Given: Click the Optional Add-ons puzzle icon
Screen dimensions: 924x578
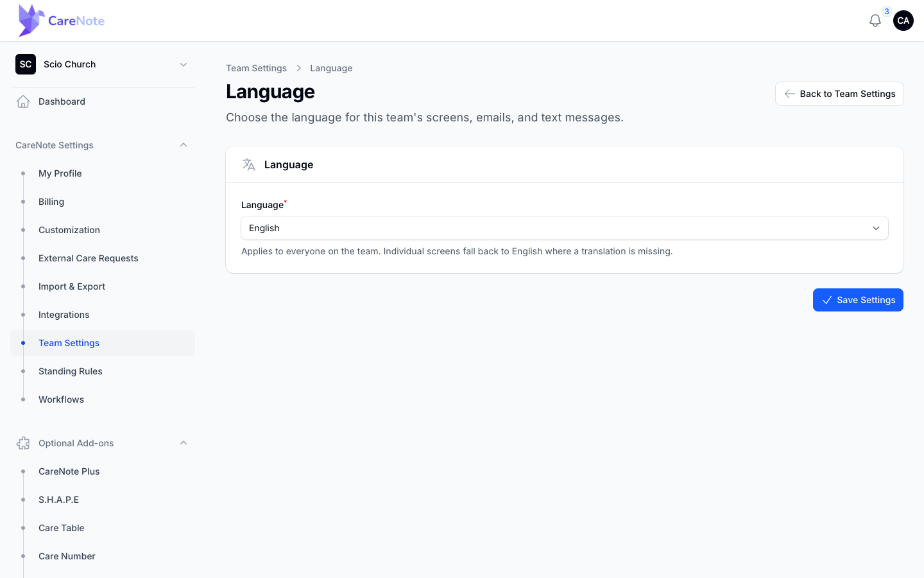Looking at the screenshot, I should click(23, 443).
